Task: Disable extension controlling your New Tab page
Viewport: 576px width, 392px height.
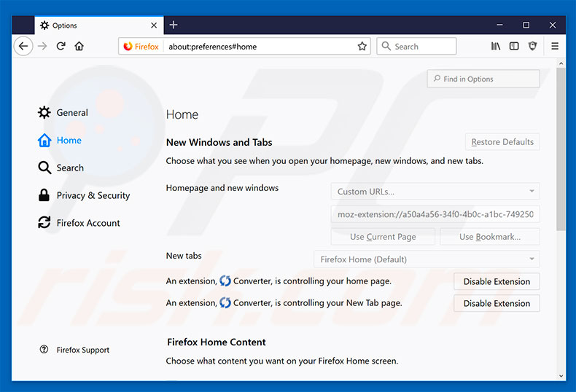Action: pos(497,303)
